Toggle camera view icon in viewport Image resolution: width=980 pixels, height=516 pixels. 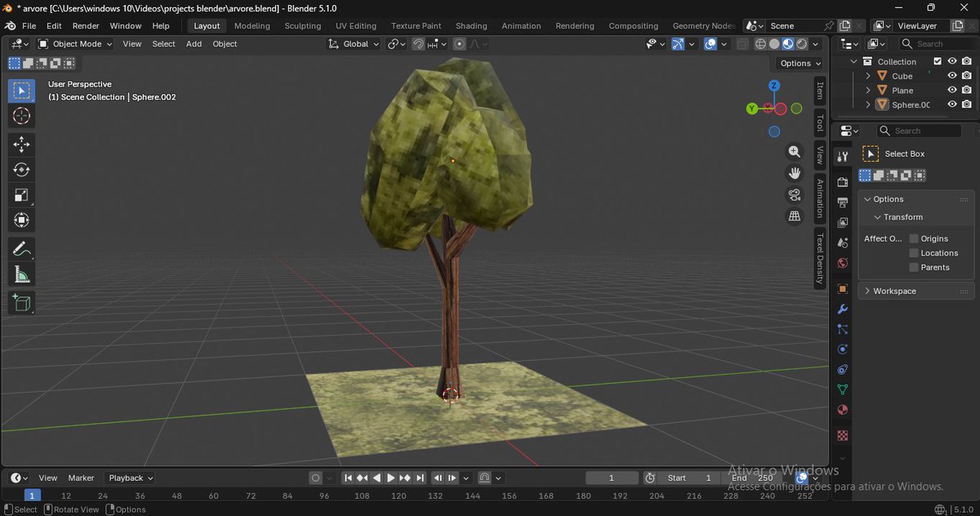(x=794, y=194)
